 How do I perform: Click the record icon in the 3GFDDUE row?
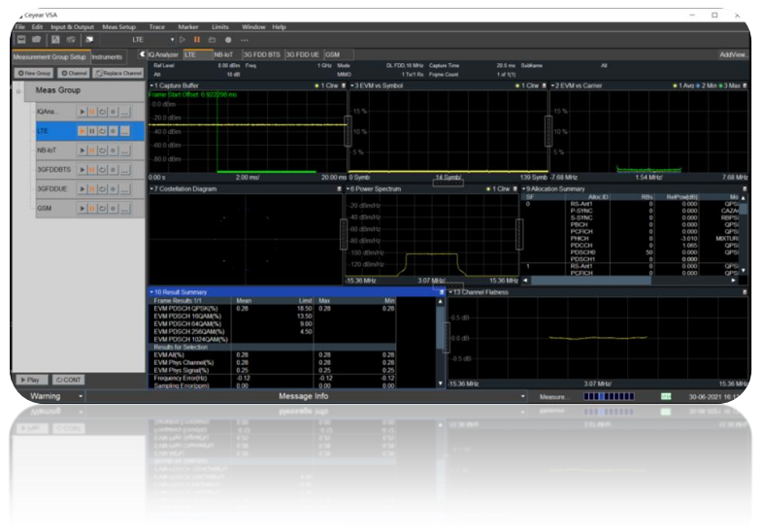(113, 189)
